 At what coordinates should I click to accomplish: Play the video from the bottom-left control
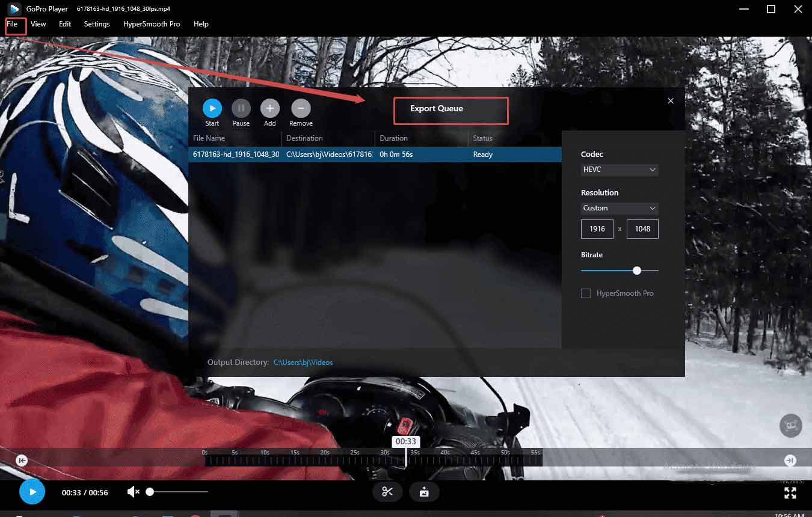coord(32,491)
